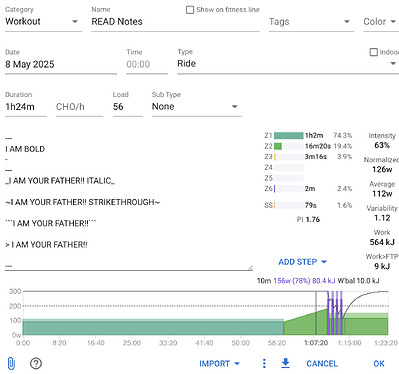Open the ADD STEP menu

point(303,262)
